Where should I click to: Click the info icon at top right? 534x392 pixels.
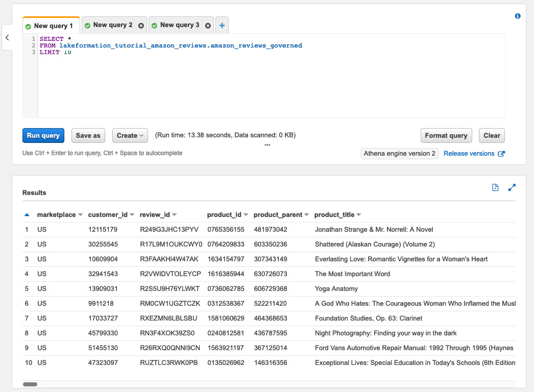tap(518, 16)
